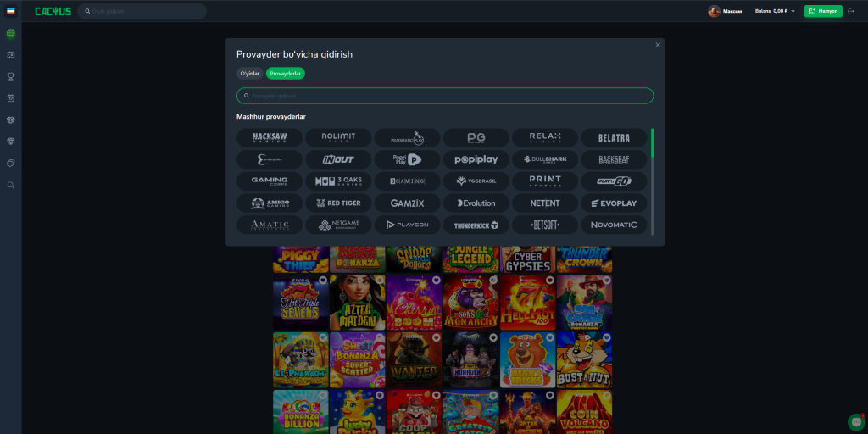
Task: Click the magnifier icon in left sidebar
Action: coord(11,185)
